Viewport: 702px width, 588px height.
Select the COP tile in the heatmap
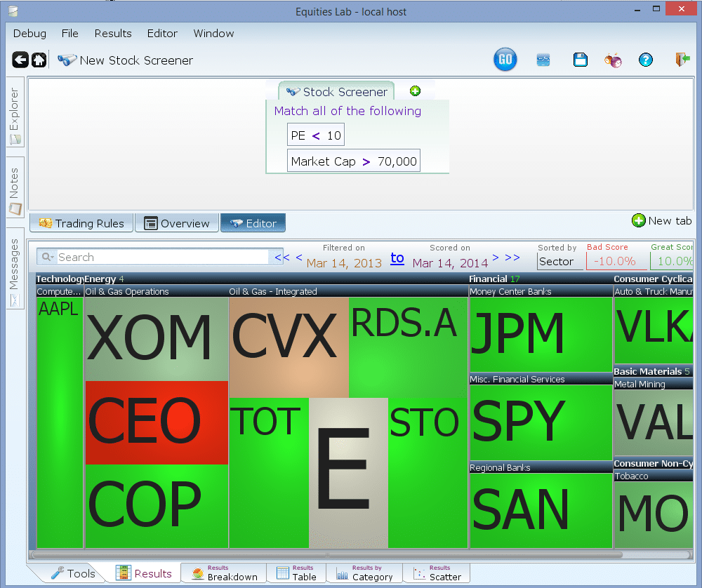coord(157,506)
